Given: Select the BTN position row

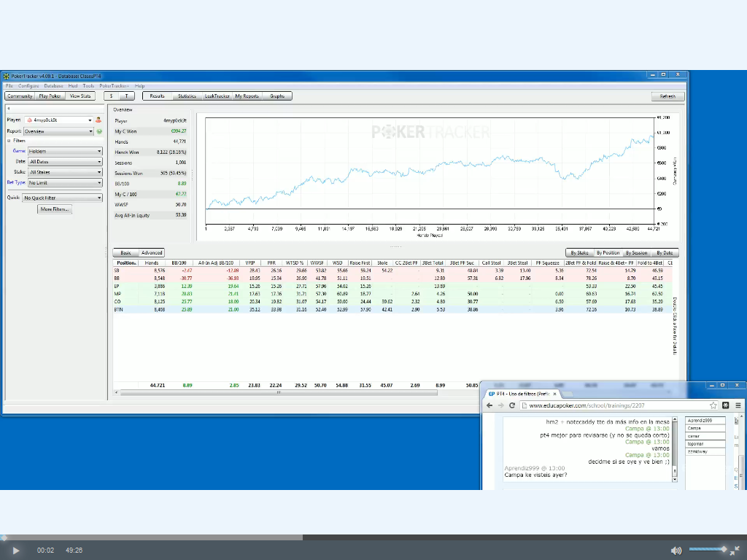Looking at the screenshot, I should tap(392, 309).
